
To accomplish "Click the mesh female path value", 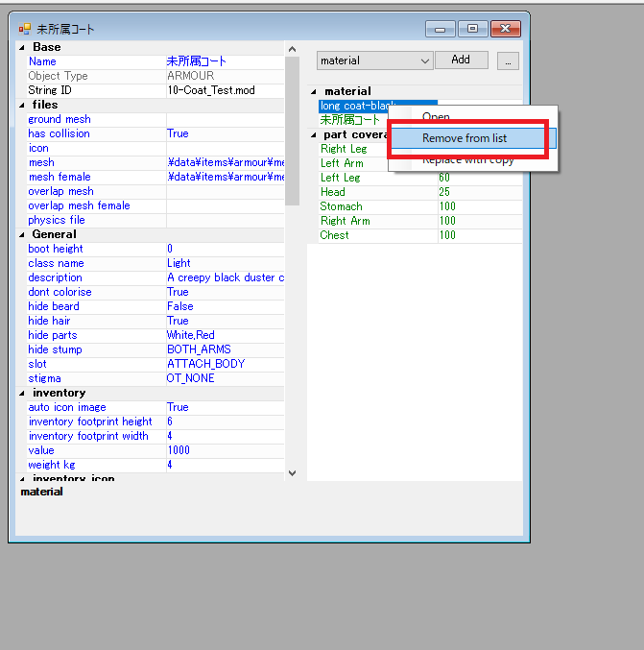I will tap(225, 177).
